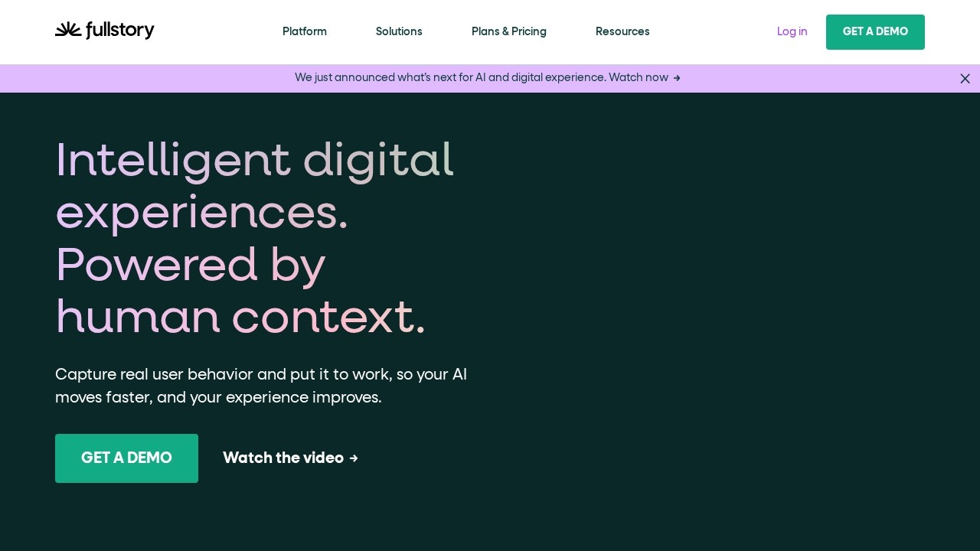Go to Plans & Pricing
Screen dimensions: 980x551
(509, 31)
